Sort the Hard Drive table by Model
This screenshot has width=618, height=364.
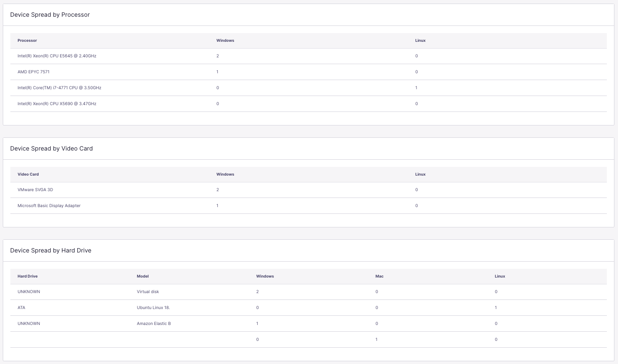coord(142,276)
